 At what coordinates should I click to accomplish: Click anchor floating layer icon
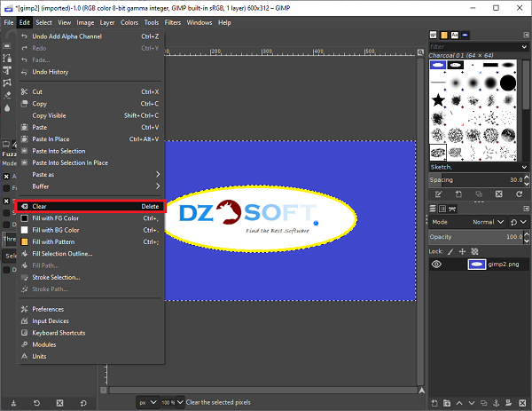point(496,403)
